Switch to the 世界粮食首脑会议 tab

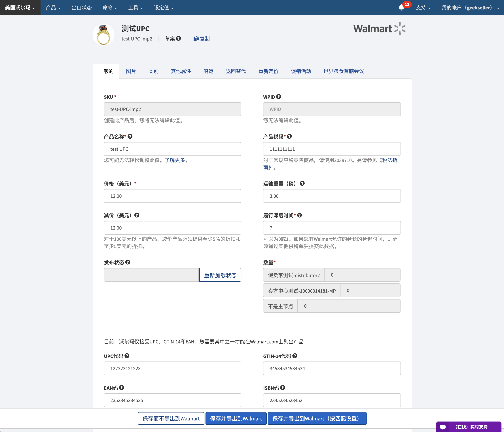pos(344,71)
